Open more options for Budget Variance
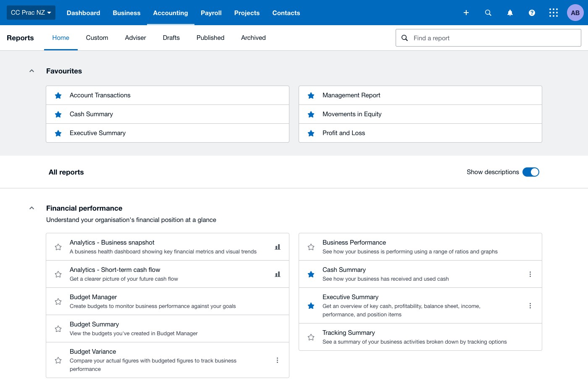 [277, 360]
